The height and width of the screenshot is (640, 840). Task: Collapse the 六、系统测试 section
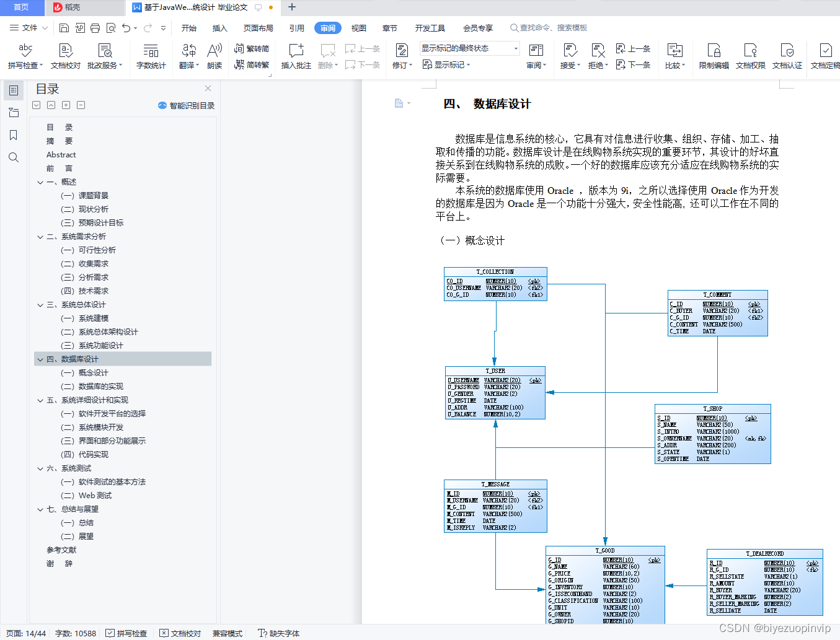(40, 468)
